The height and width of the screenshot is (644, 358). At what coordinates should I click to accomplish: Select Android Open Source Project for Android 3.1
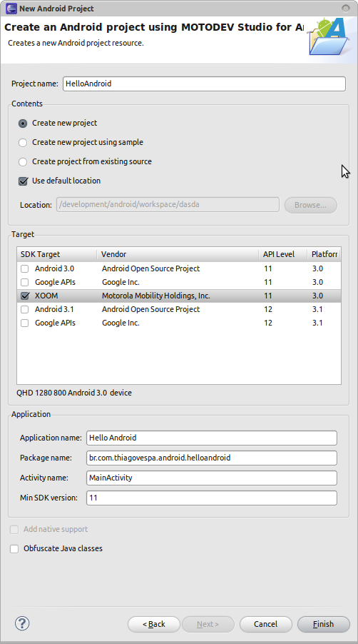click(150, 309)
